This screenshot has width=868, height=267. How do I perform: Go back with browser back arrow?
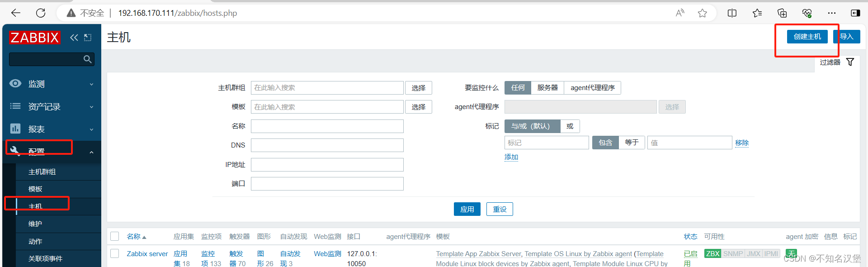16,13
